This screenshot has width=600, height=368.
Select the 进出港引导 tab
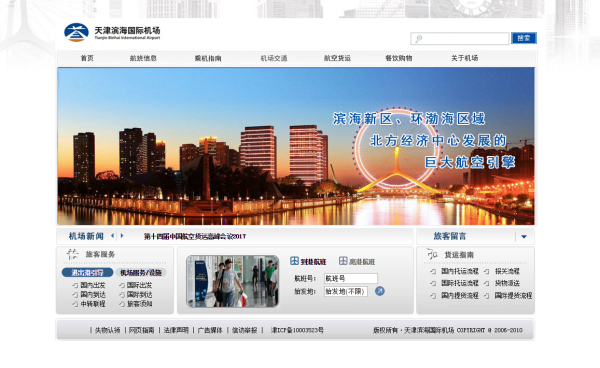88,272
